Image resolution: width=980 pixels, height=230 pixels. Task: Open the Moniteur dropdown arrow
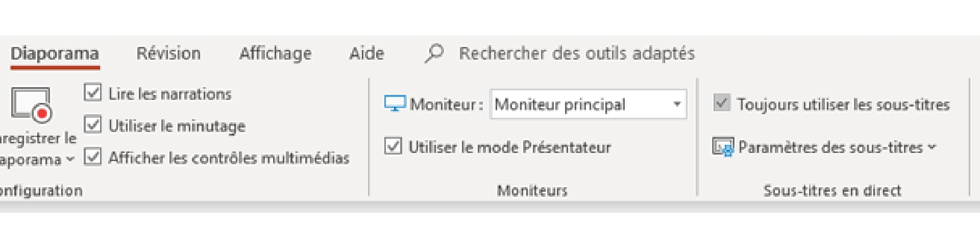[677, 104]
